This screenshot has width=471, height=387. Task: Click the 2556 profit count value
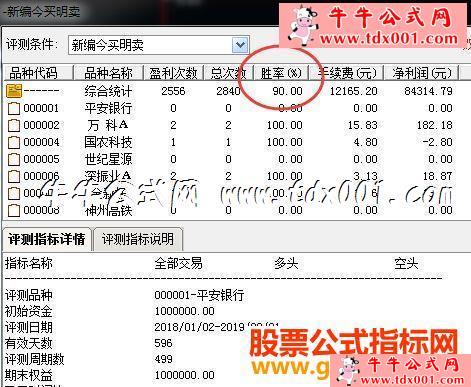point(173,91)
